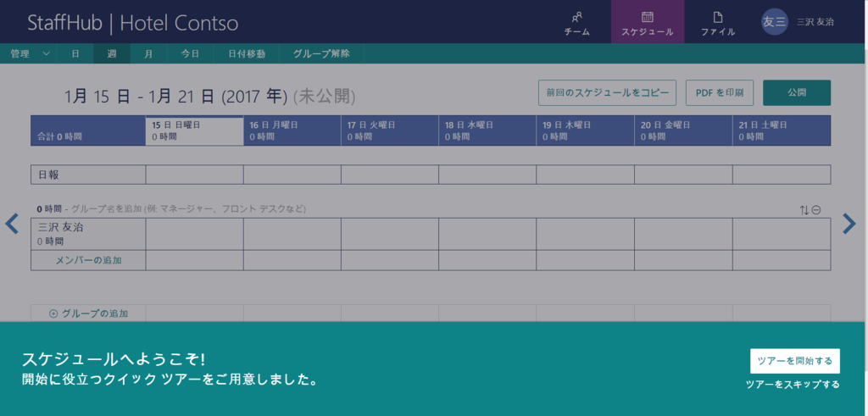Click the 日報 row label
868x416 pixels.
[x=88, y=175]
